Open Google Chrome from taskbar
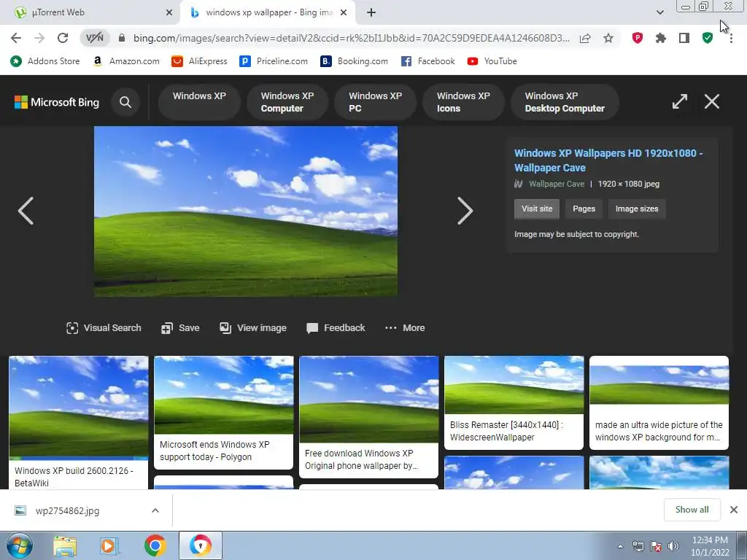 click(155, 545)
